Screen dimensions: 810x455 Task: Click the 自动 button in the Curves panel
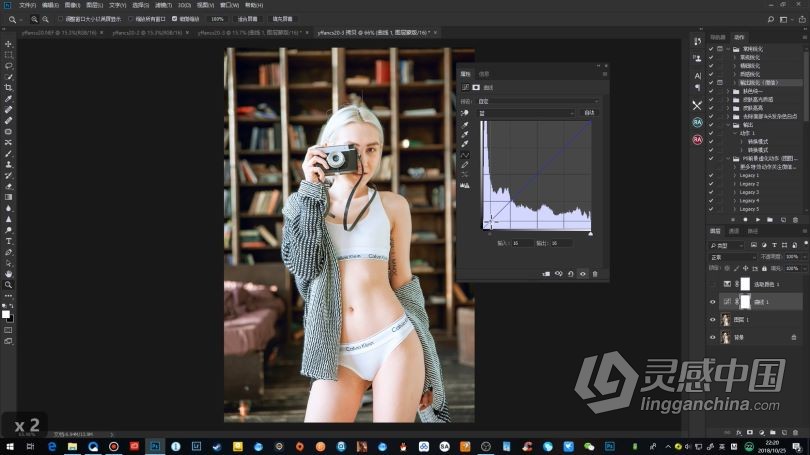tap(589, 113)
